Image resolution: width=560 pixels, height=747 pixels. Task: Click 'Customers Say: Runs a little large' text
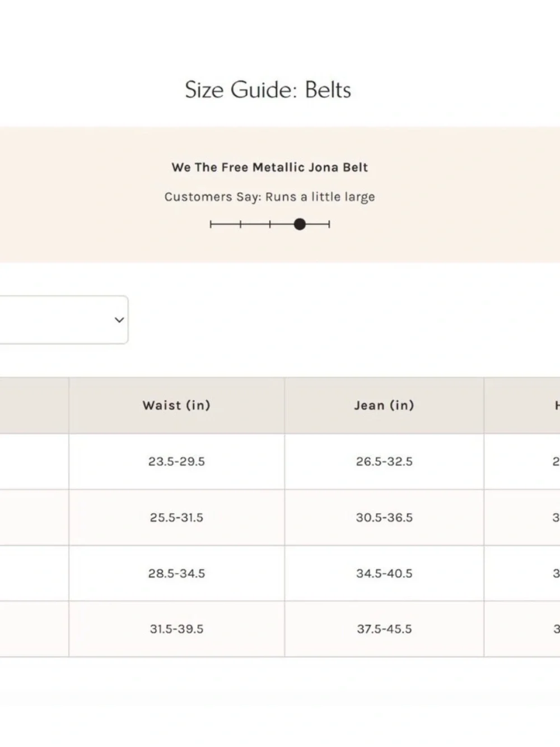click(x=270, y=197)
